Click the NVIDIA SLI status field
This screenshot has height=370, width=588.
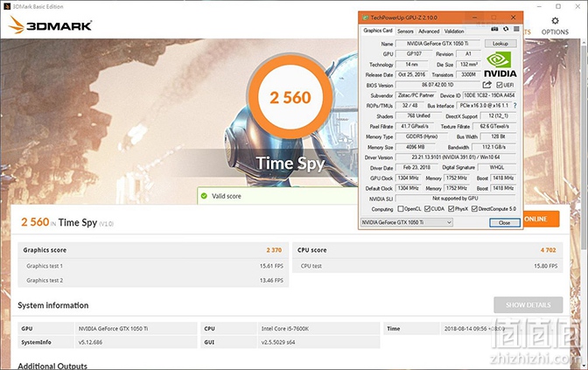[x=456, y=199]
